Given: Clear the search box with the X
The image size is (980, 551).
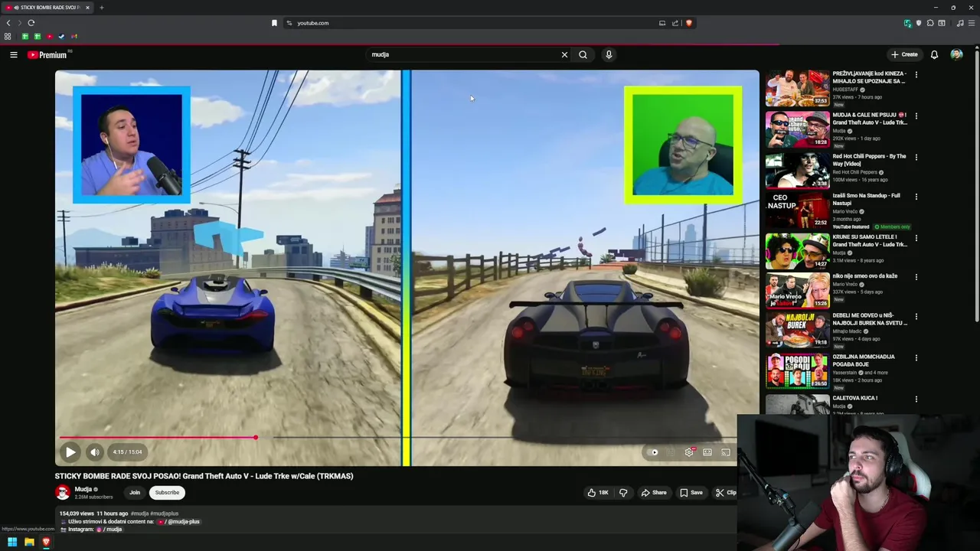Looking at the screenshot, I should tap(564, 54).
